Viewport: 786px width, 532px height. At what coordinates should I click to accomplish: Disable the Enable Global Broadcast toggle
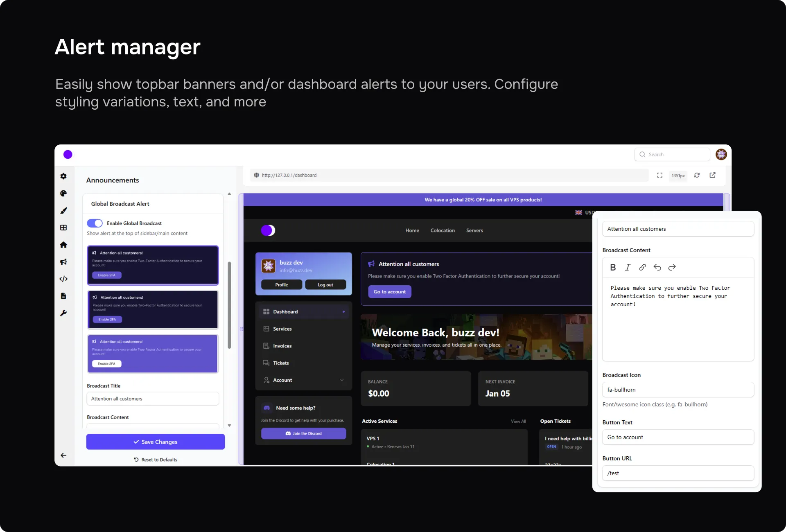95,223
